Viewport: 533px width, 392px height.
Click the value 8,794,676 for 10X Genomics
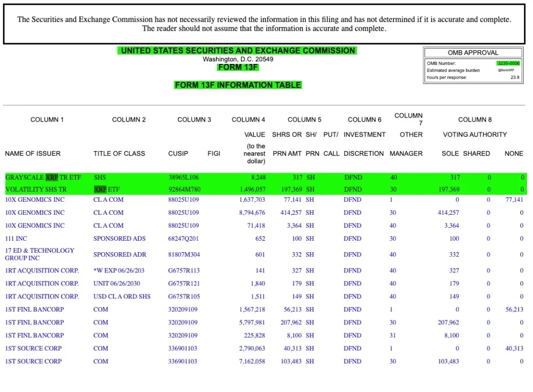[x=252, y=213]
